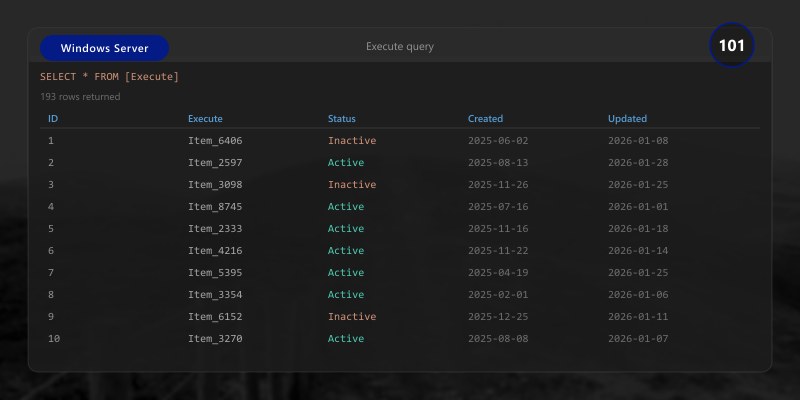
Task: Click created date 2025-11-16
Action: click(498, 228)
